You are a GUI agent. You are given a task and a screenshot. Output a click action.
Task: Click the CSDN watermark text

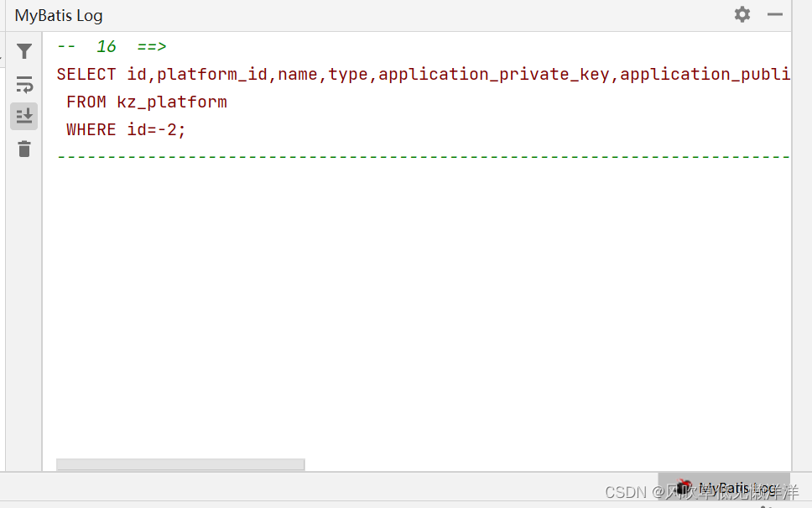[x=626, y=492]
